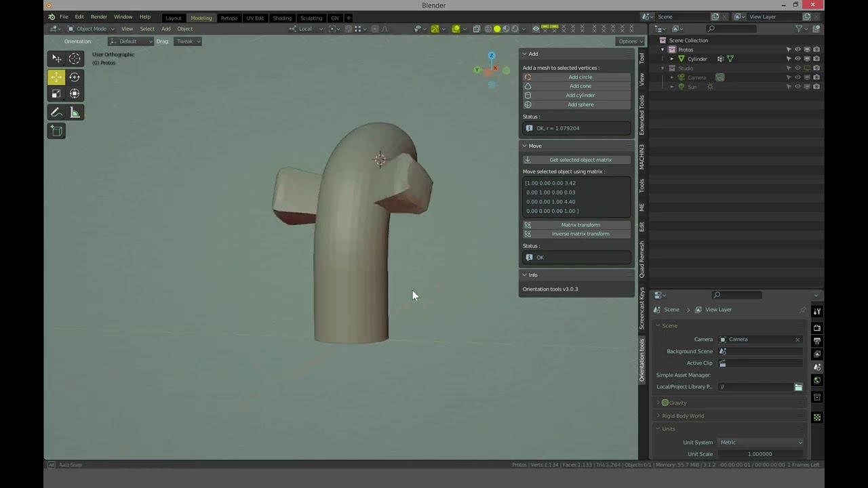Choose the Measure tool
Viewport: 868px width, 488px height.
(75, 113)
